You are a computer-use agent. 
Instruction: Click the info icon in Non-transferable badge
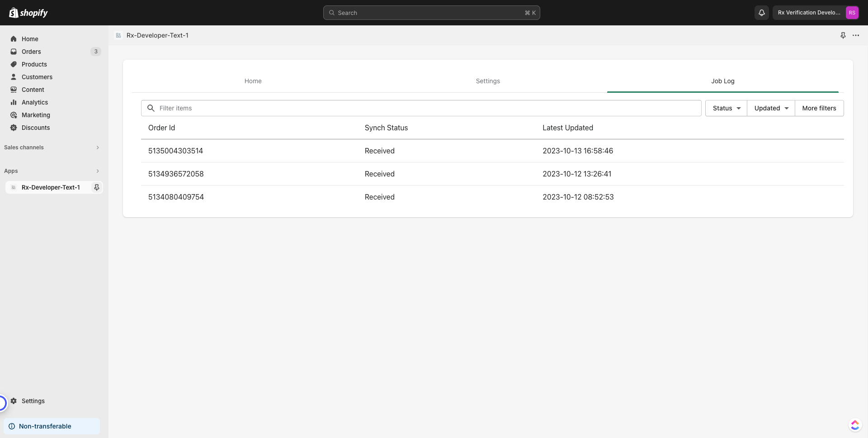pyautogui.click(x=12, y=426)
